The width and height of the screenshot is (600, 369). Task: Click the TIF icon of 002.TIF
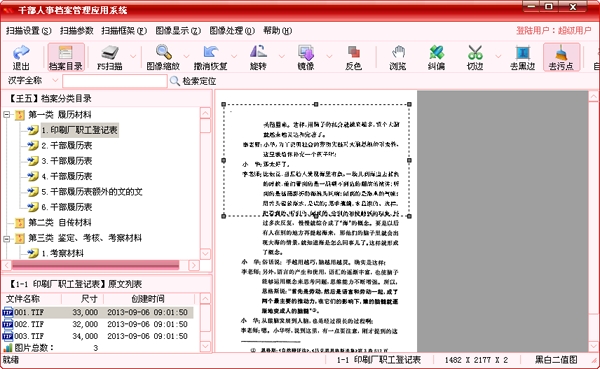pyautogui.click(x=8, y=324)
